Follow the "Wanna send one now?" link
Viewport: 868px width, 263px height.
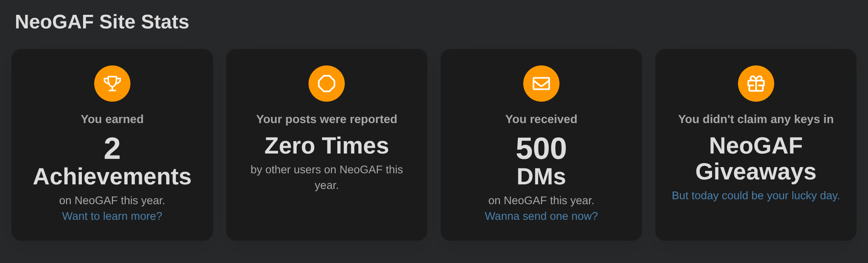click(541, 216)
